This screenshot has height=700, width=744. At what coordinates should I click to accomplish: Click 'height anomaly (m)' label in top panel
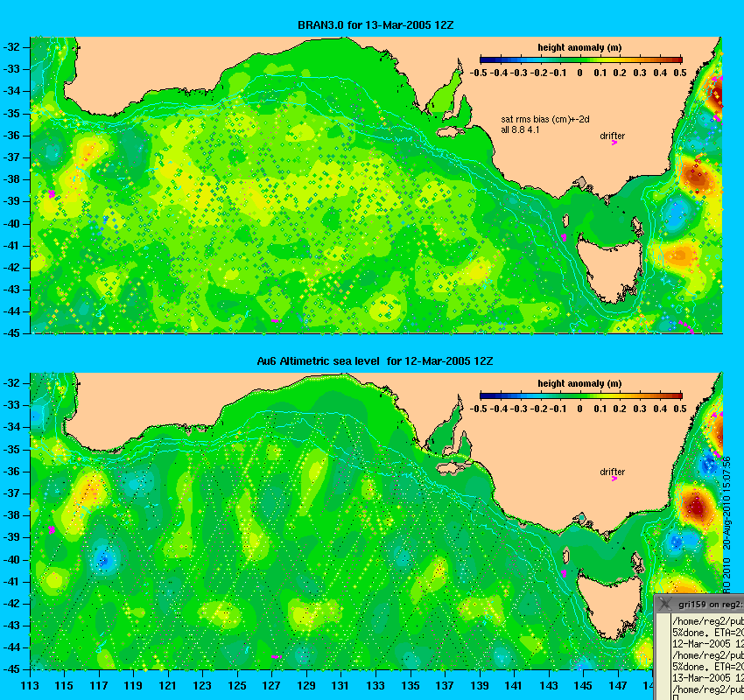579,47
